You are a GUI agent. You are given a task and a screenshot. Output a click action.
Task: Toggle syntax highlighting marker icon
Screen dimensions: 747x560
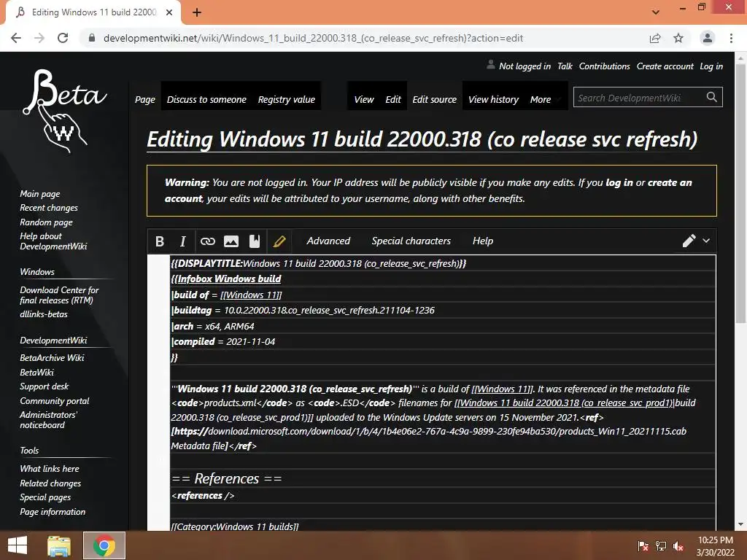(x=279, y=241)
